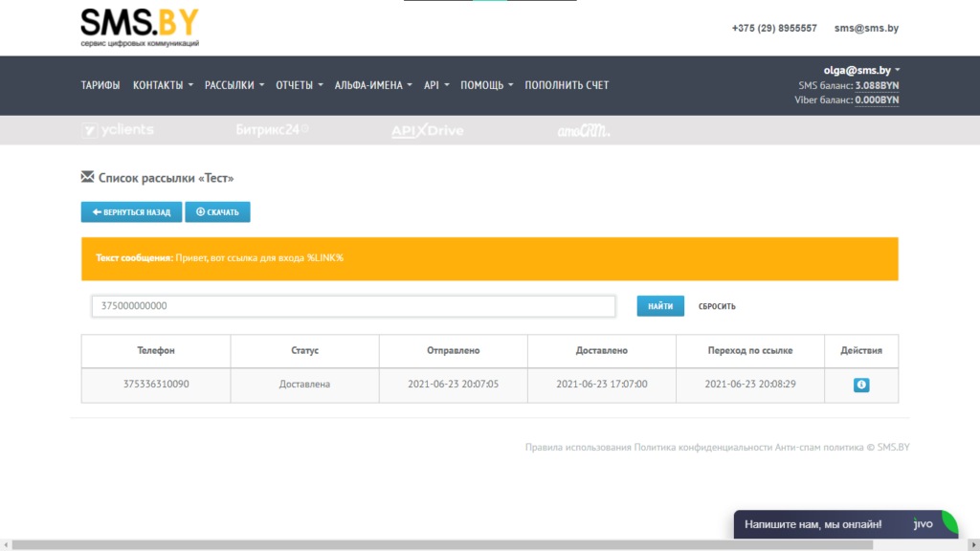The width and height of the screenshot is (980, 551).
Task: Click the Переход по ссылке column header
Action: 750,350
